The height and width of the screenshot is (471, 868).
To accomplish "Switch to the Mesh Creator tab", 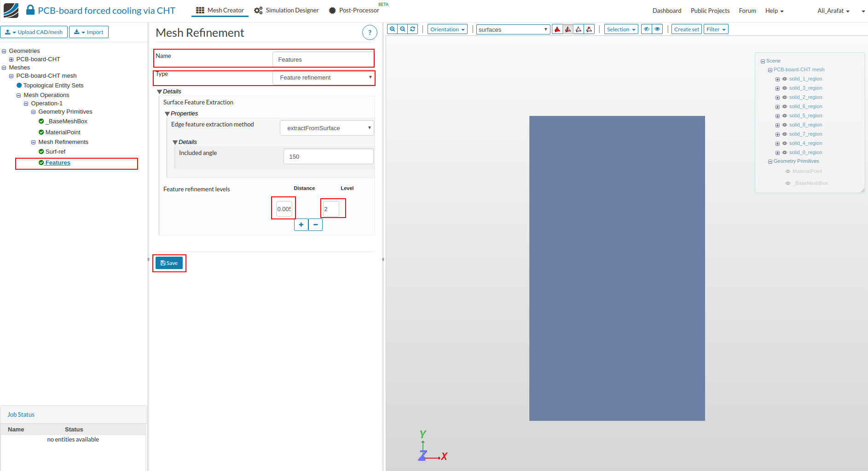I will point(220,10).
